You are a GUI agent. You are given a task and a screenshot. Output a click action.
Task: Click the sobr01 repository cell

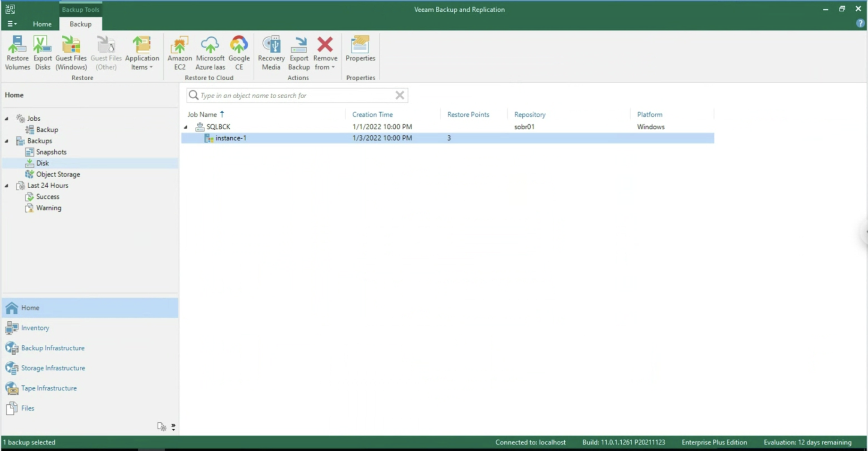524,127
